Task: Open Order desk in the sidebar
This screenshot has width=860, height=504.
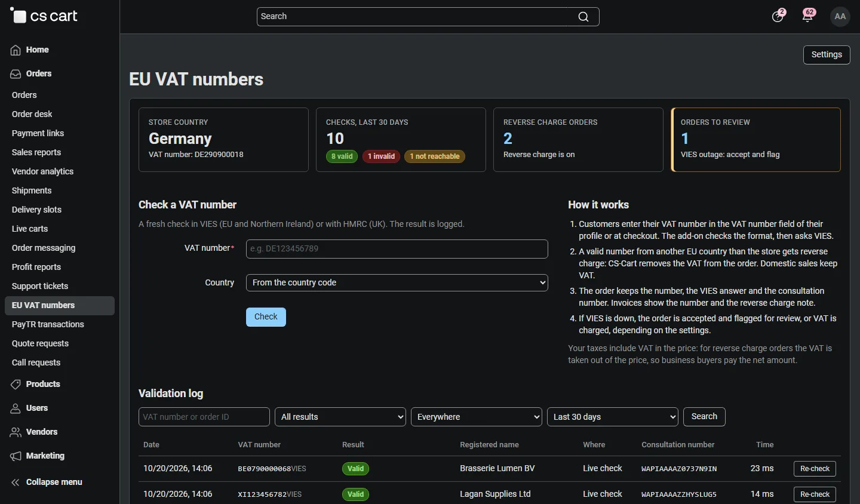Action: pyautogui.click(x=32, y=114)
